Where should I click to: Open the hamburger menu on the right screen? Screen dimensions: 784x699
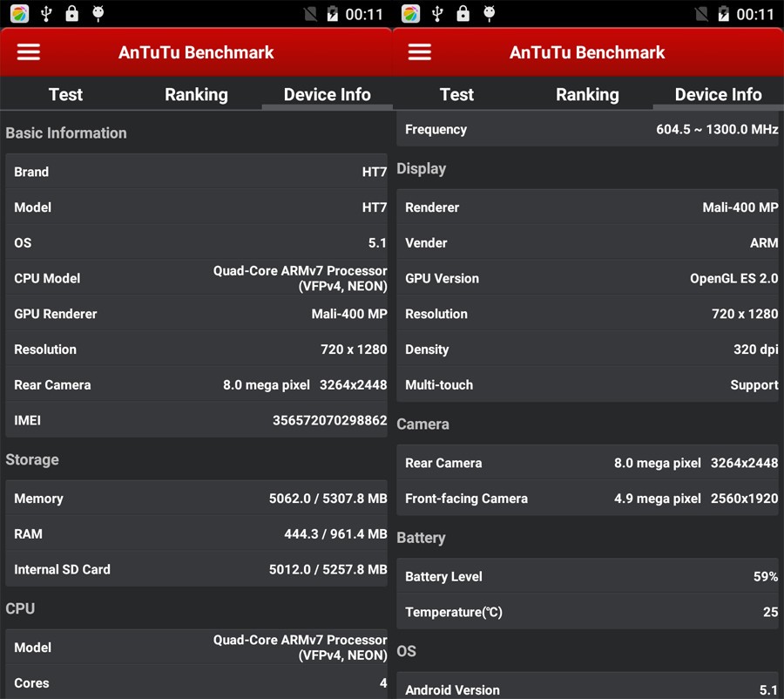pos(420,52)
